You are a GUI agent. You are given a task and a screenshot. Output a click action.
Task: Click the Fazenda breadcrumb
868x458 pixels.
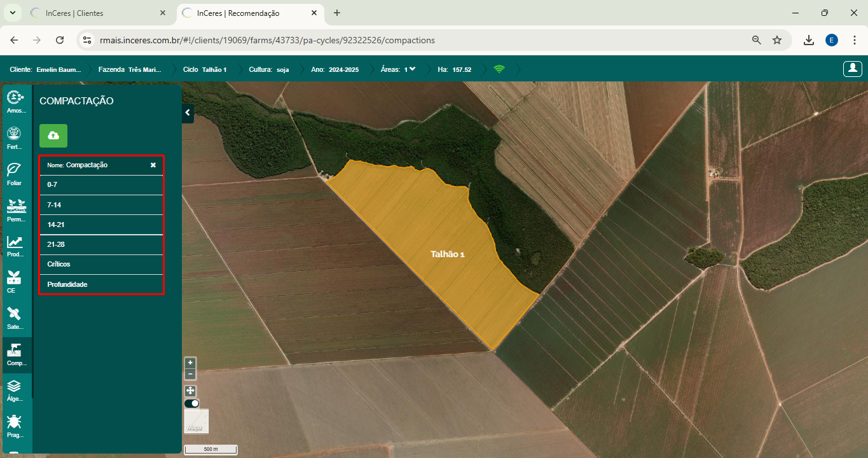(130, 69)
